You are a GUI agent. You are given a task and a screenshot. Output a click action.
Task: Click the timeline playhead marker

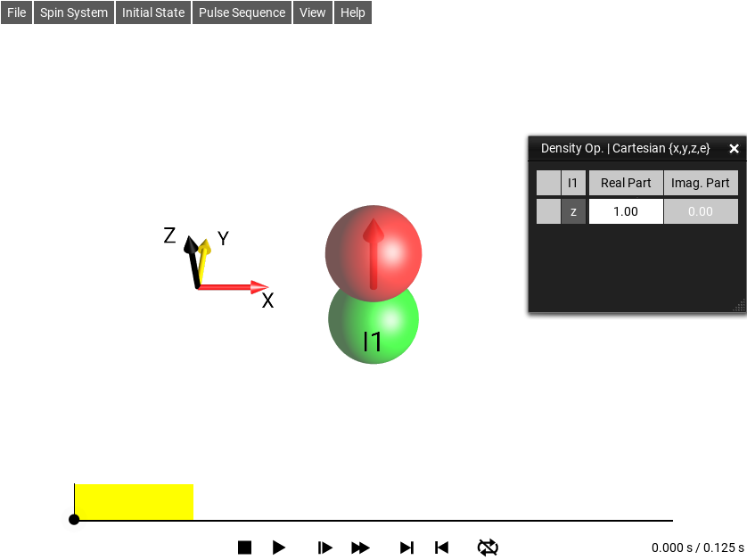(74, 519)
